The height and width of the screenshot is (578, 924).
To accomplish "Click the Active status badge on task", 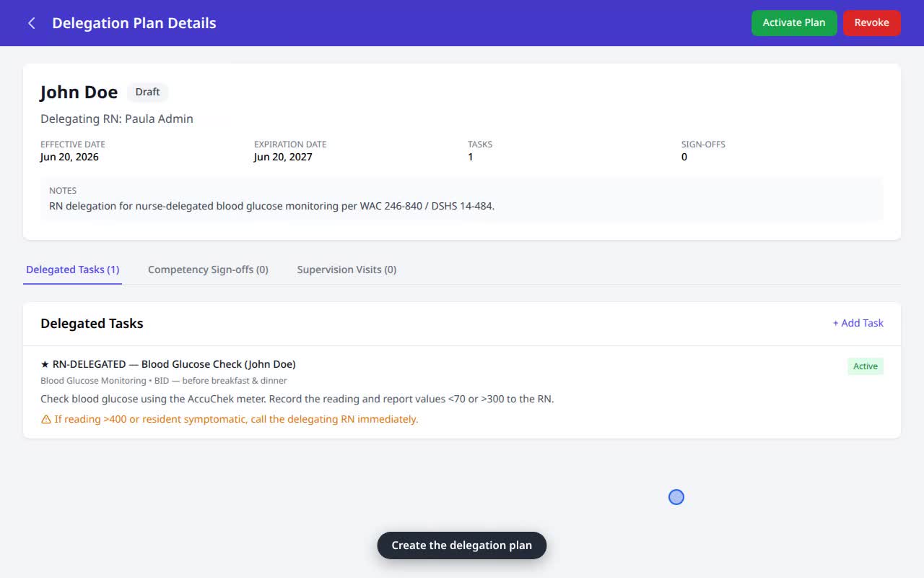I will point(865,366).
